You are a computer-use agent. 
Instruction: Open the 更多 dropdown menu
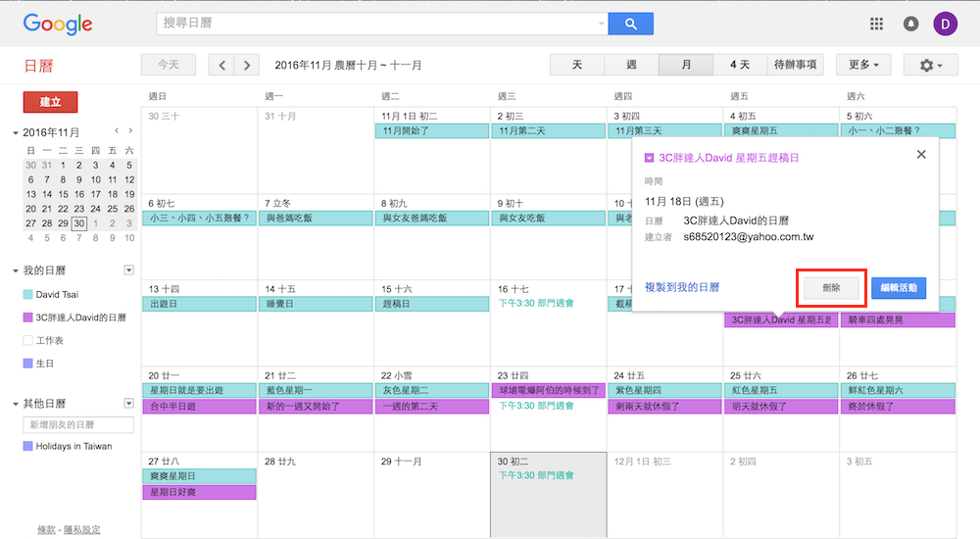tap(863, 65)
